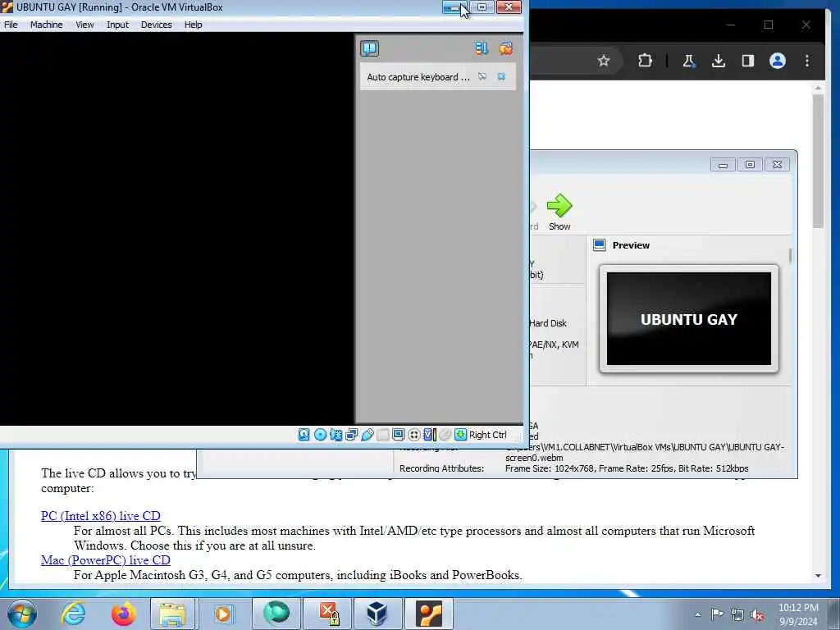This screenshot has width=840, height=630.
Task: Launch Firefox from the taskbar
Action: click(123, 614)
